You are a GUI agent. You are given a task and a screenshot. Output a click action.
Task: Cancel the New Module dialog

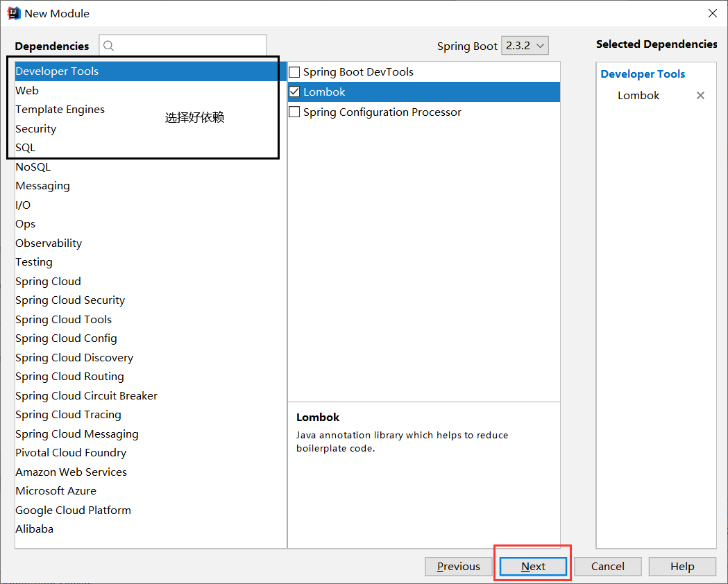coord(608,566)
